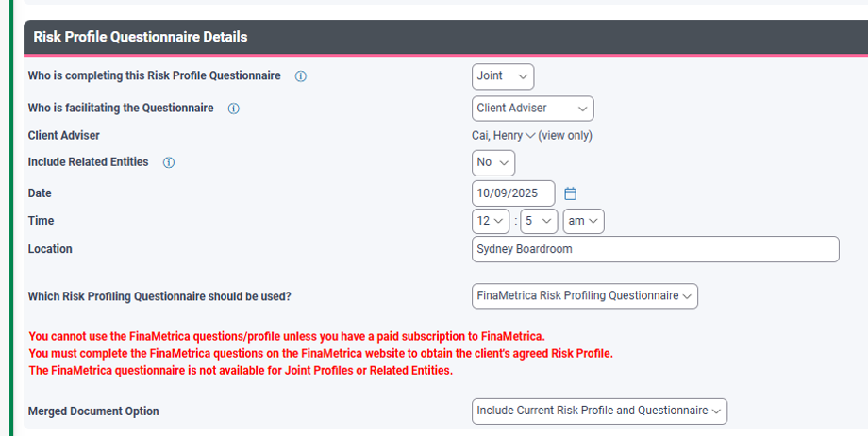Click the Date field showing 10/09/2025
Image resolution: width=868 pixels, height=436 pixels.
pos(513,193)
